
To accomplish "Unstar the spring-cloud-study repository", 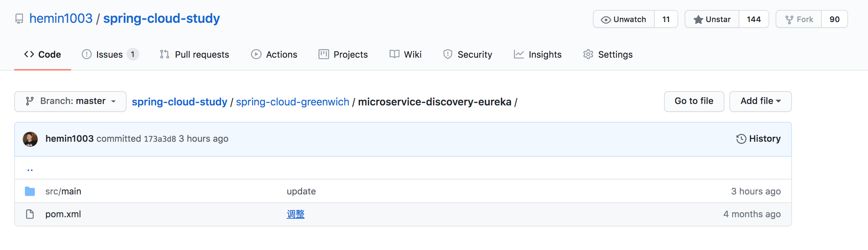I will point(712,19).
